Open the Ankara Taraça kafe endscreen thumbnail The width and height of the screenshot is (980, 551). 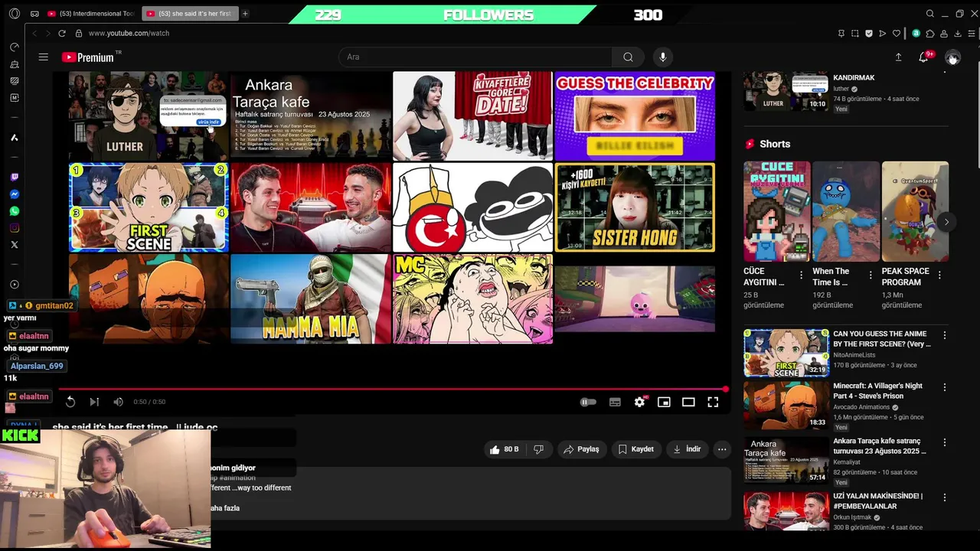coord(311,116)
